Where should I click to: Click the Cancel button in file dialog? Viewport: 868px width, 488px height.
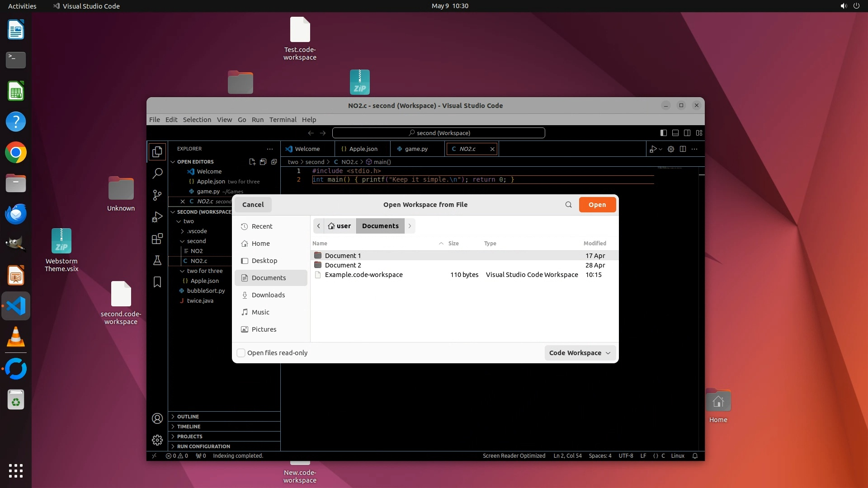pos(253,205)
